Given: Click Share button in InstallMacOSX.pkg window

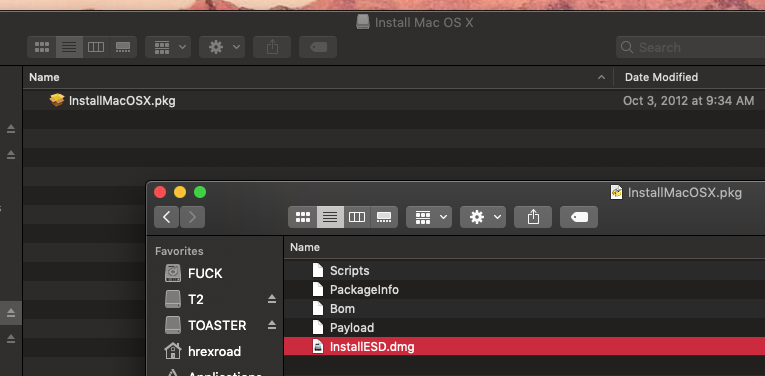Looking at the screenshot, I should tap(533, 217).
